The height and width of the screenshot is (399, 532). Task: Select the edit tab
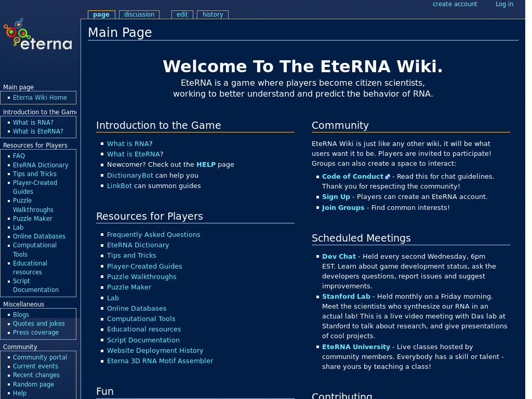(x=182, y=15)
